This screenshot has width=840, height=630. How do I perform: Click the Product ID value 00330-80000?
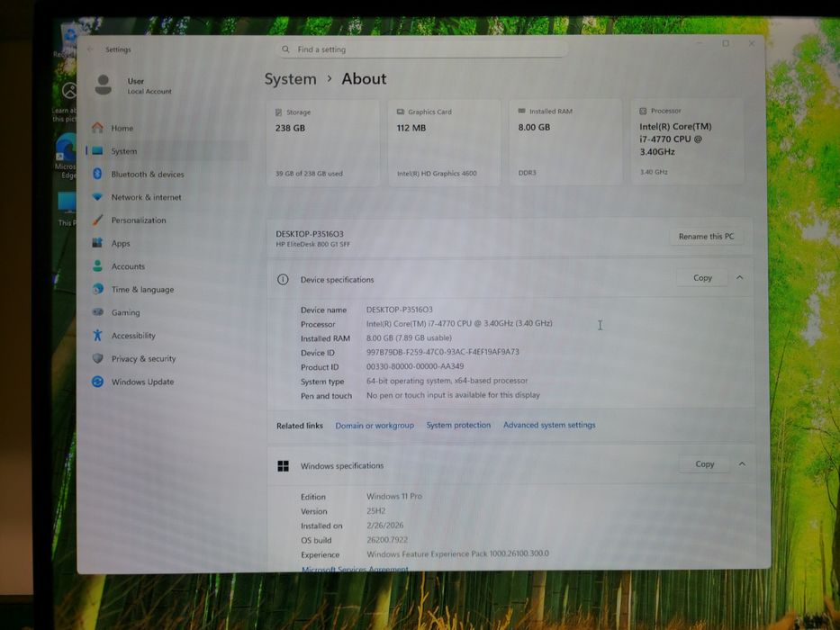point(415,366)
